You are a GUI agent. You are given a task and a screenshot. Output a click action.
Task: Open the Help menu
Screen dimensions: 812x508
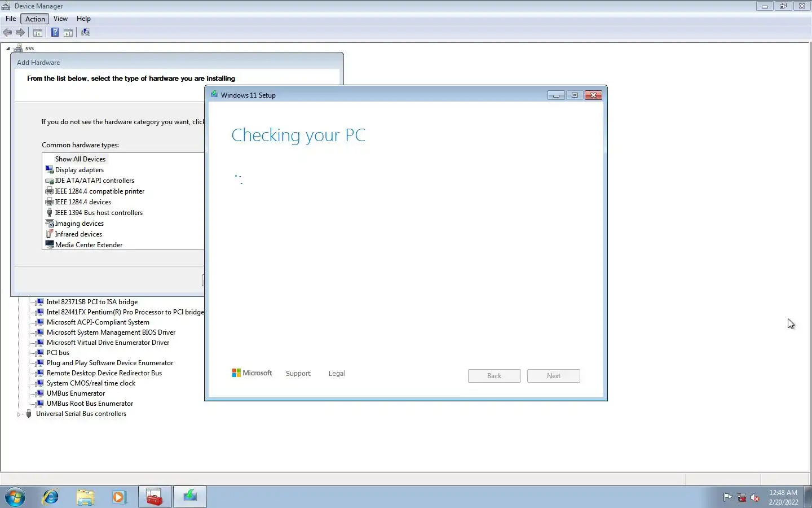pos(83,19)
